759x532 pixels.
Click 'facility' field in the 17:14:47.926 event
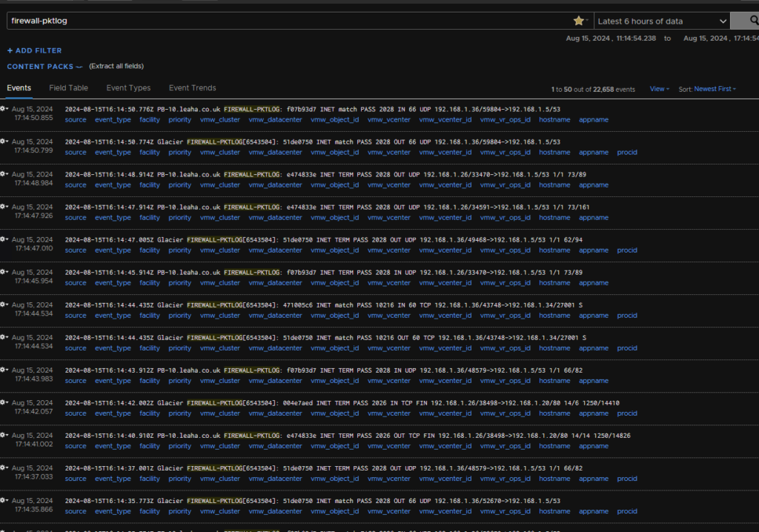click(150, 217)
